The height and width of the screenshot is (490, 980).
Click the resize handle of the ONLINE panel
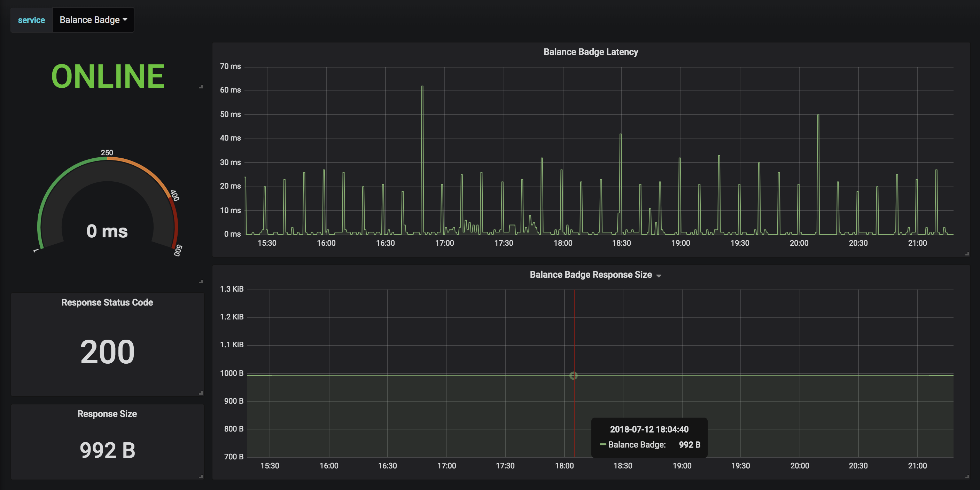201,87
